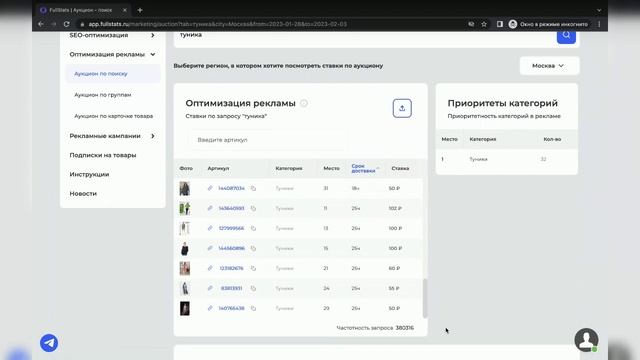The width and height of the screenshot is (640, 360).
Task: Copy article number in row with place 31
Action: 253,188
